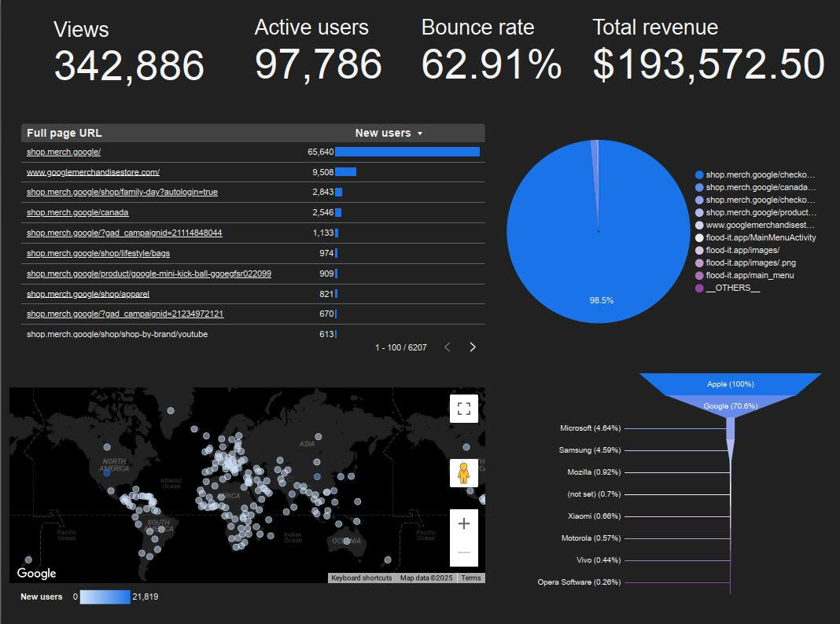
Task: Go to previous page of table
Action: 448,347
